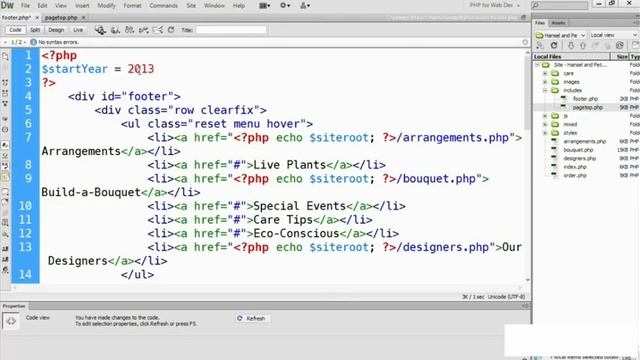Image resolution: width=640 pixels, height=360 pixels.
Task: Open the Modify menu
Action: pos(106,6)
